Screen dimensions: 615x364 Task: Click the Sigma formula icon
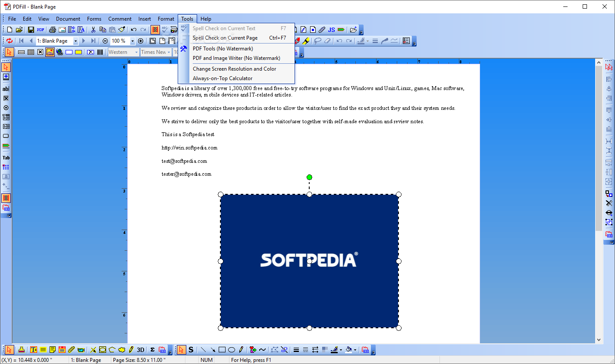tap(152, 350)
